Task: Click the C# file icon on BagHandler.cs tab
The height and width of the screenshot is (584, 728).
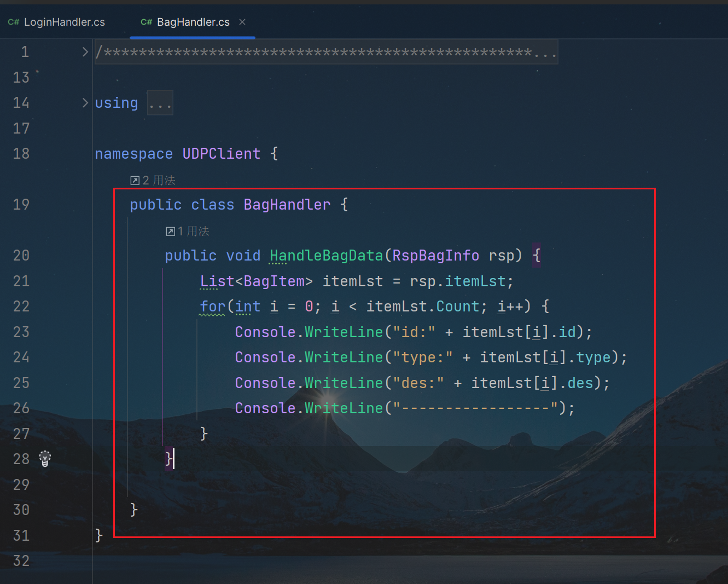Action: pos(146,22)
